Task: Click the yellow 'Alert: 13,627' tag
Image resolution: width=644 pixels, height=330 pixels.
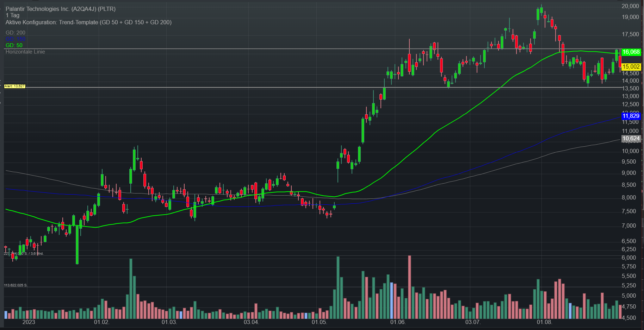Action: click(x=15, y=86)
